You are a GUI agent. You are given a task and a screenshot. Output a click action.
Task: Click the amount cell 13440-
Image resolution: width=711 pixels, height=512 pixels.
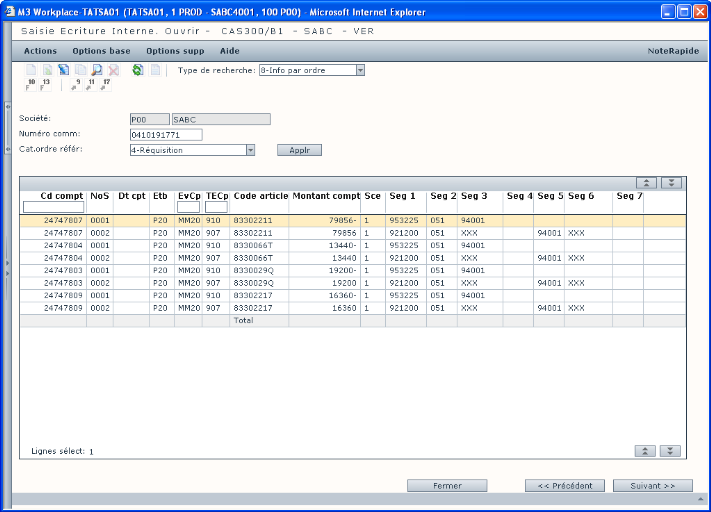tap(342, 245)
